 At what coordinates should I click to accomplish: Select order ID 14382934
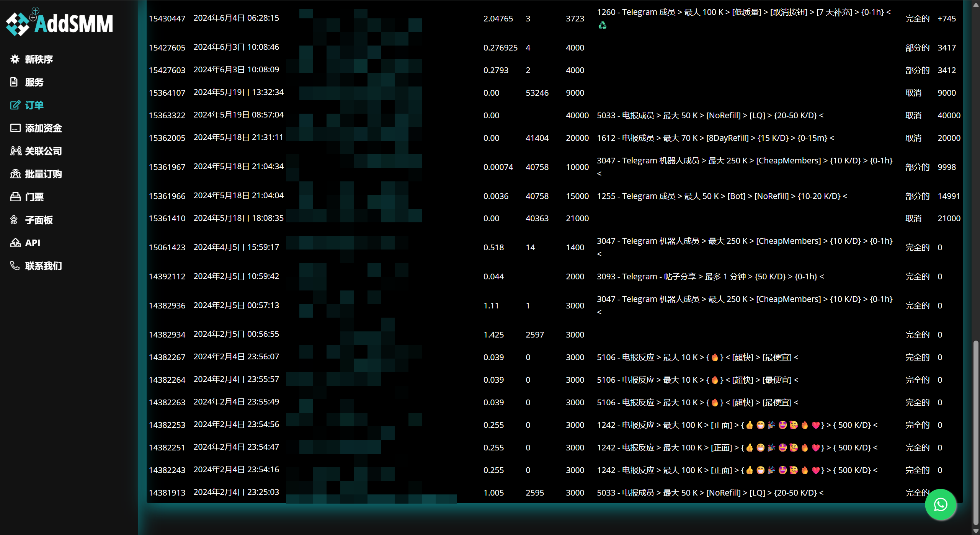coord(167,334)
